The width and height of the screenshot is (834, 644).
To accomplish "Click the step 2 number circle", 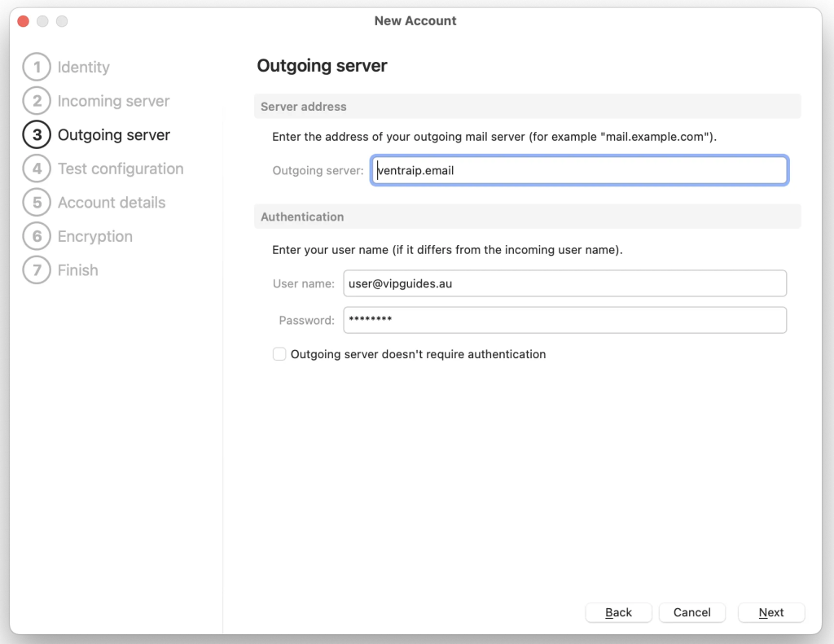I will [x=37, y=102].
